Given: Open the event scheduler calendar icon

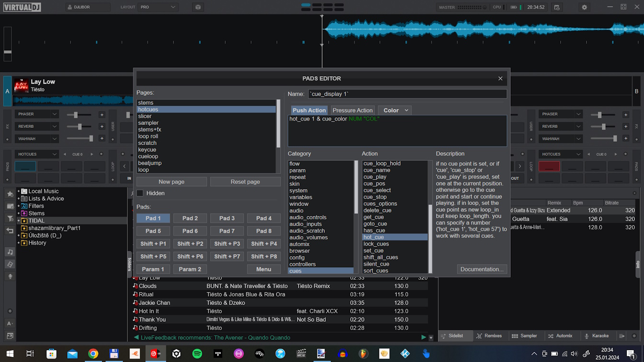Looking at the screenshot, I should pos(557,7).
